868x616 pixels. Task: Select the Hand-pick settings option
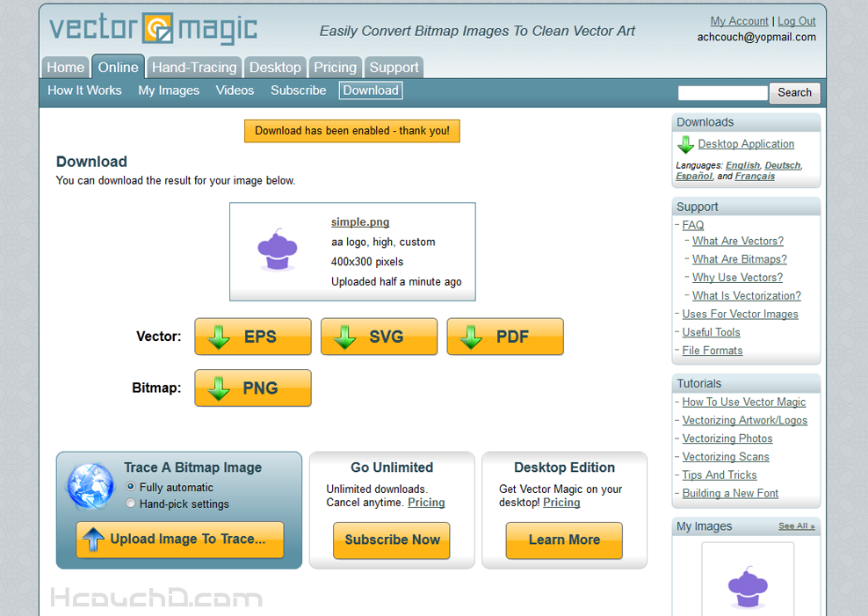131,504
